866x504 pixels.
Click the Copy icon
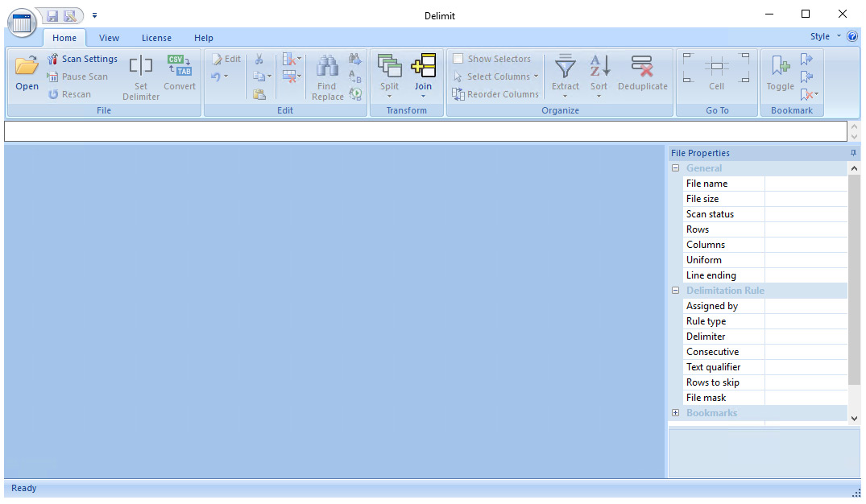tap(259, 76)
